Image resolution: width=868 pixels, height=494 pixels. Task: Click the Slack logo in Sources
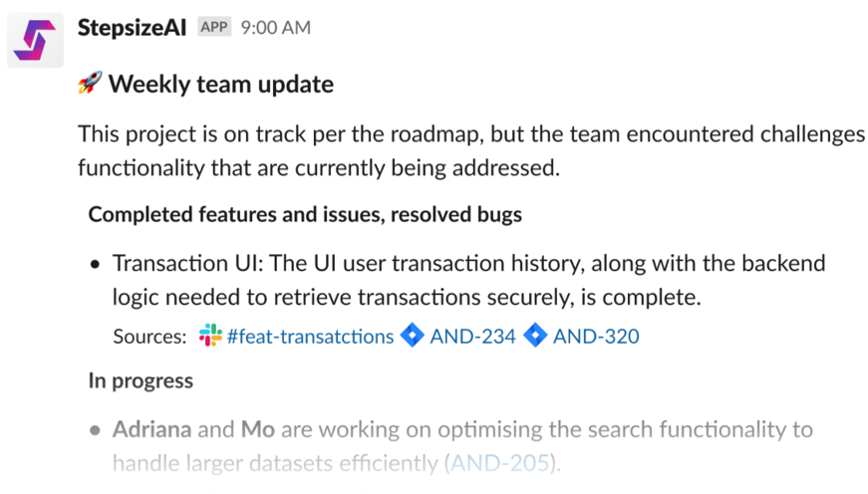coord(209,336)
